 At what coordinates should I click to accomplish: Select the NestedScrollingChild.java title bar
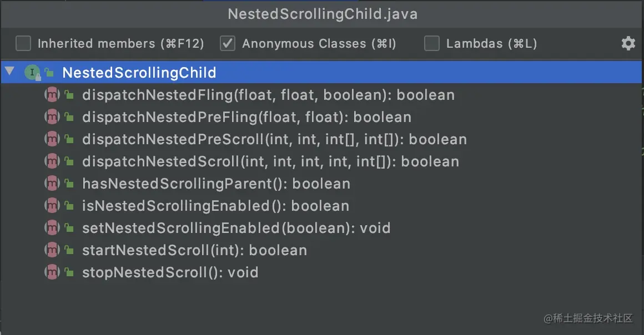322,14
